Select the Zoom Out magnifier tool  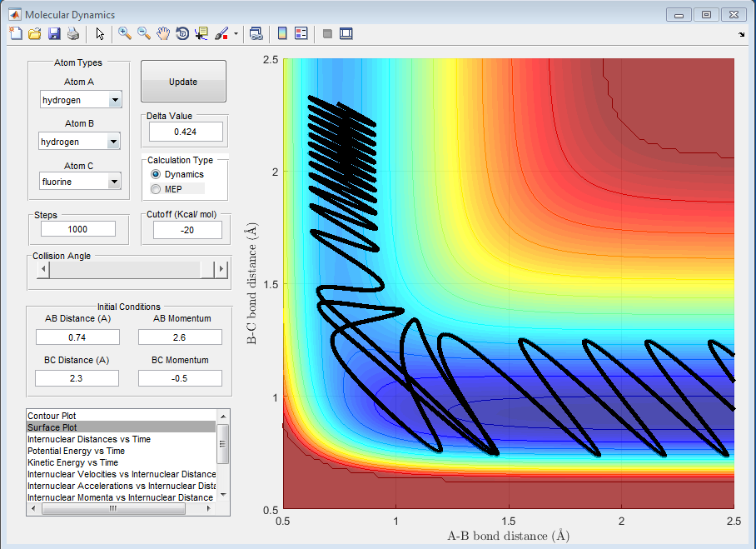[144, 33]
